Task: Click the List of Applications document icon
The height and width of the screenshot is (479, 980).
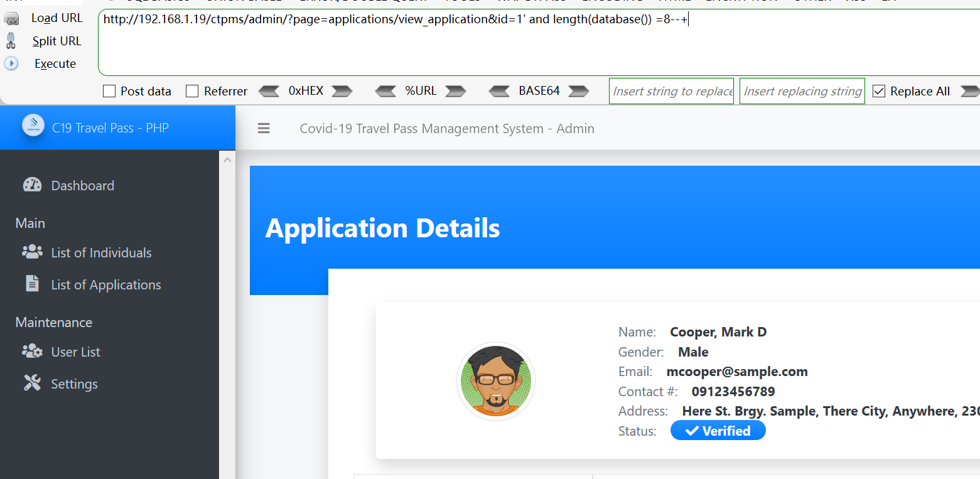Action: coord(32,283)
